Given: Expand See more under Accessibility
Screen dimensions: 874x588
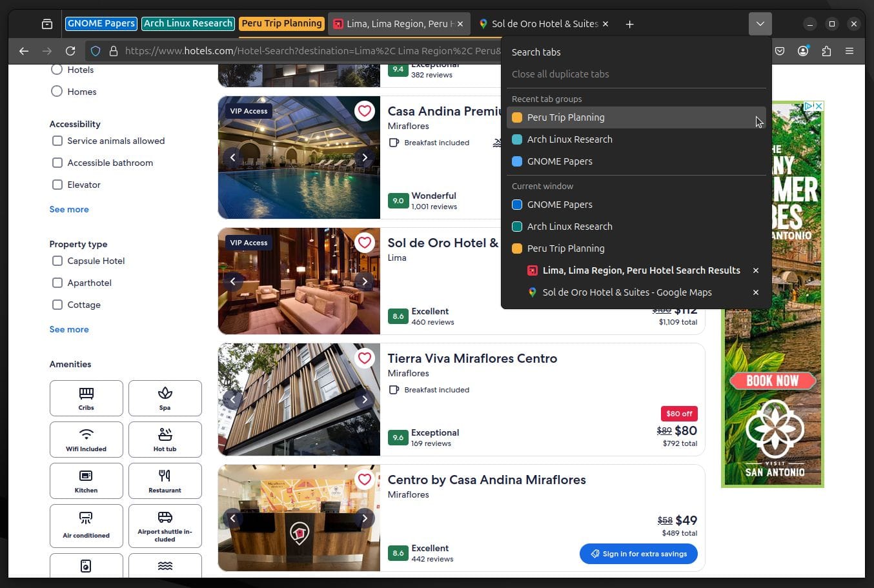Looking at the screenshot, I should [x=69, y=209].
